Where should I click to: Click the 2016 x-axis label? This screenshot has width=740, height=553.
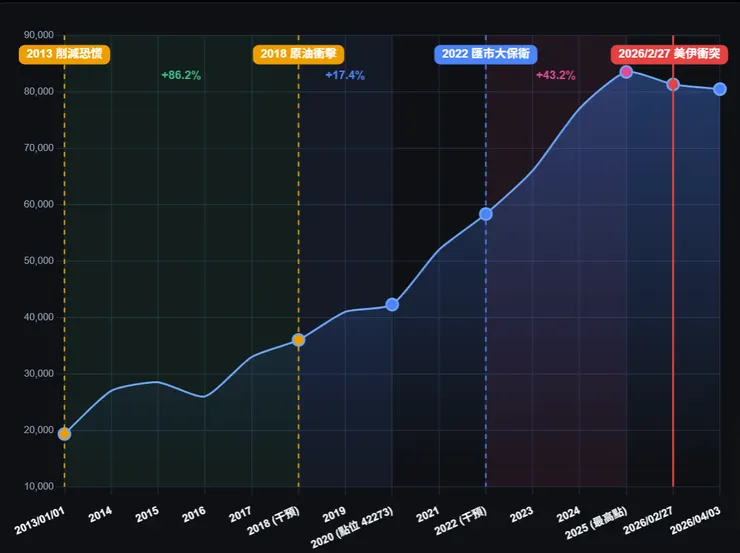click(x=194, y=514)
